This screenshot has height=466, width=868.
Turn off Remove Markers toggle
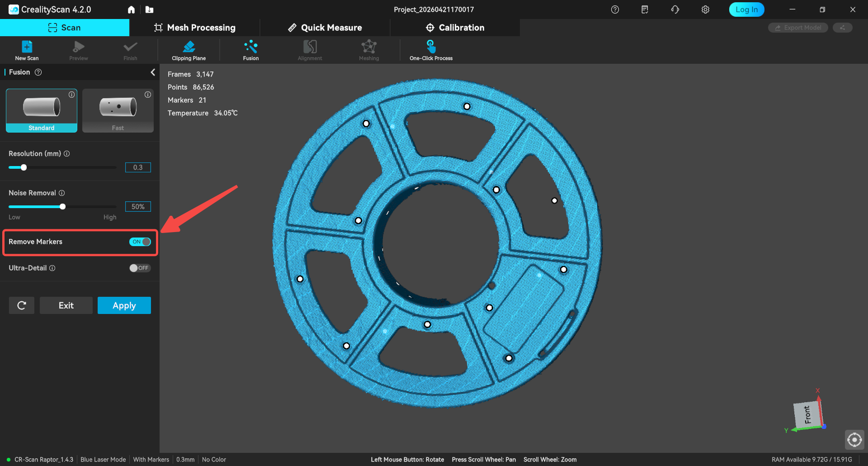pyautogui.click(x=140, y=242)
